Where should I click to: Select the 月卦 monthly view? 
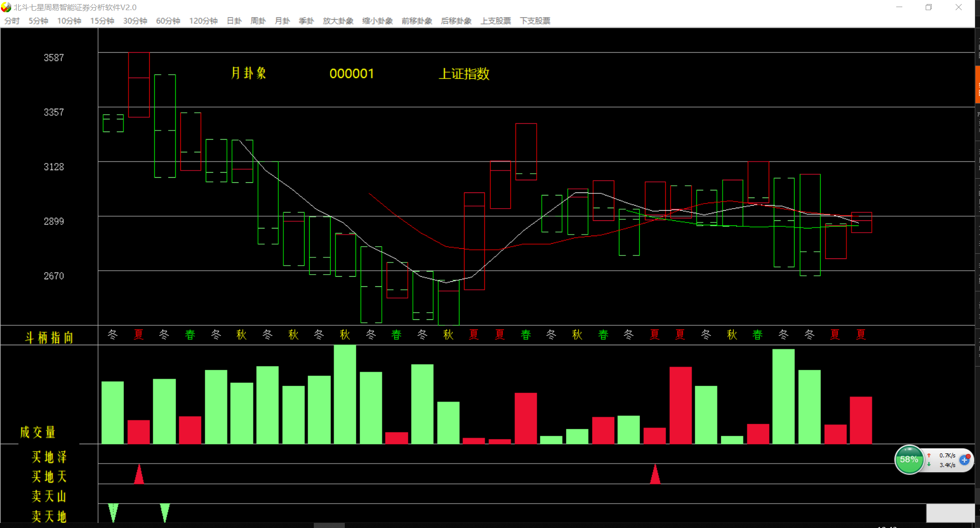282,21
